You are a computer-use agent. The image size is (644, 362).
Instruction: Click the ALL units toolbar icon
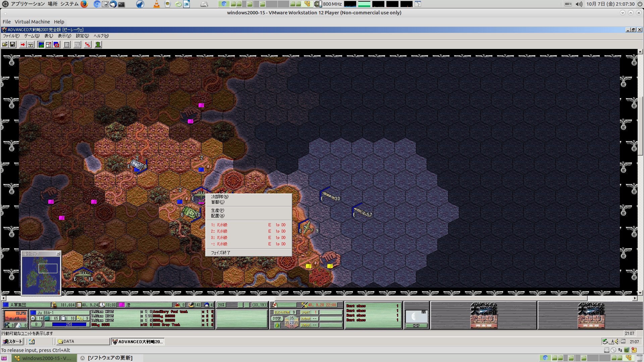pos(77,45)
